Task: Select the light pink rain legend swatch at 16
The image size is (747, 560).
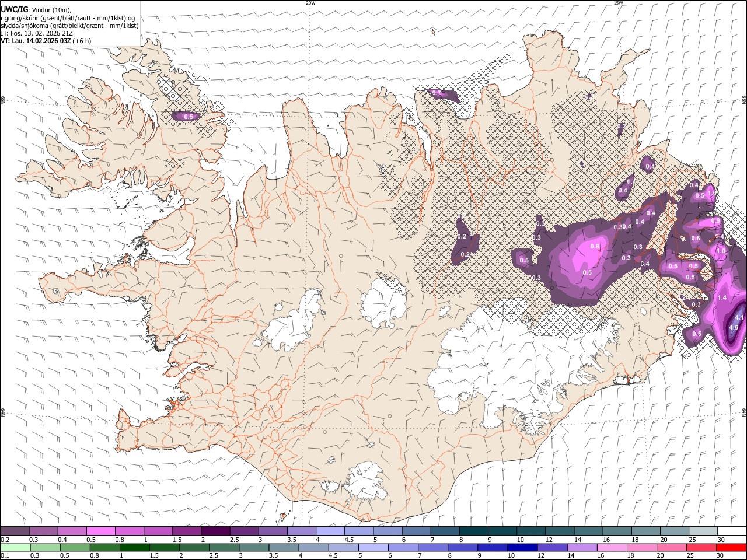Action: point(611,547)
